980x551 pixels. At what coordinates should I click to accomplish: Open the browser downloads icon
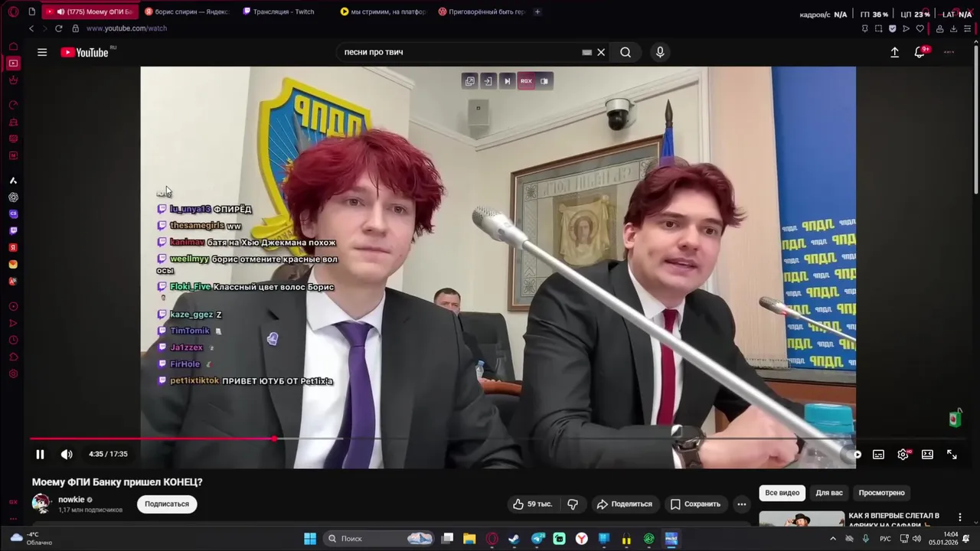[954, 28]
